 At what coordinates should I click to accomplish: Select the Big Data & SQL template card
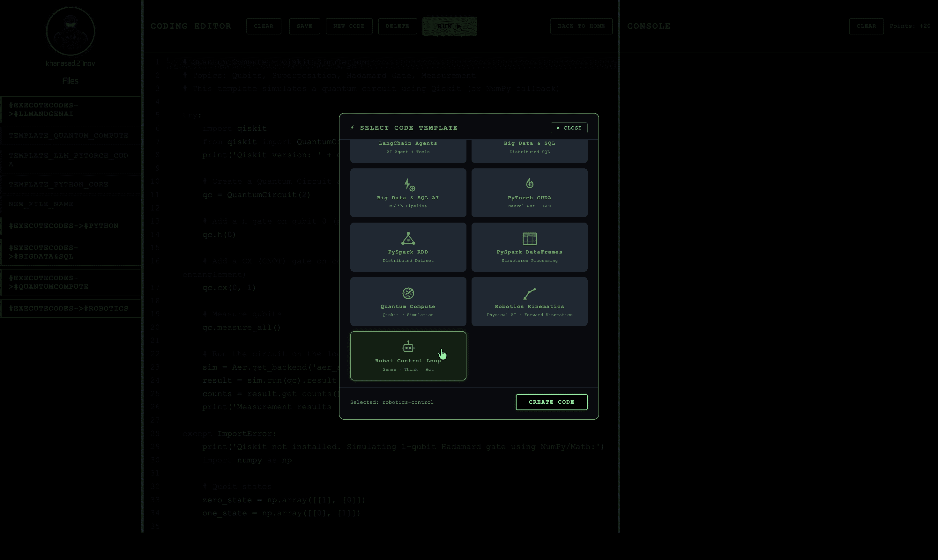click(x=530, y=151)
